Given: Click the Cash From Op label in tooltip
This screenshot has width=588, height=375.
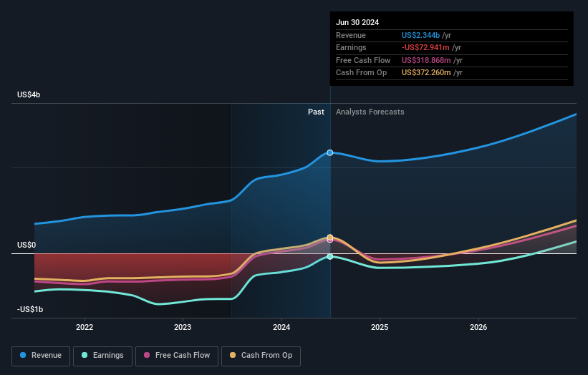Looking at the screenshot, I should pyautogui.click(x=361, y=73).
